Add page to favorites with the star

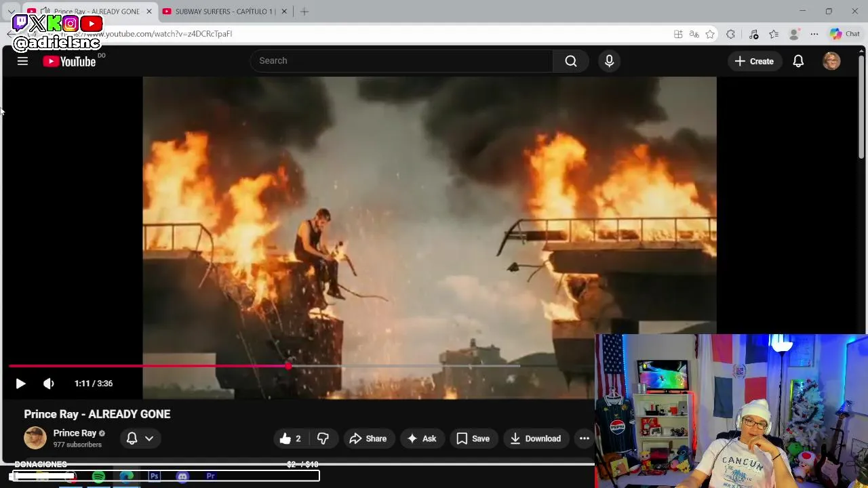tap(710, 34)
